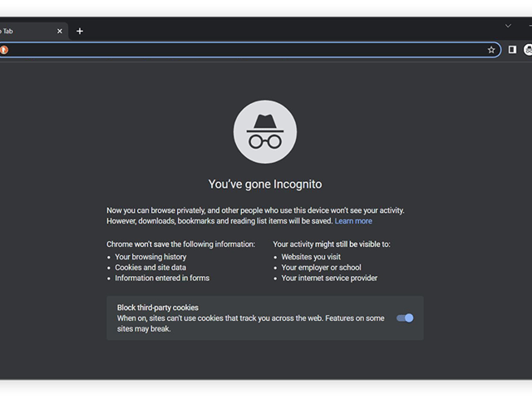The height and width of the screenshot is (399, 532).
Task: Click the text 'Information entered in forms'
Action: (x=162, y=278)
